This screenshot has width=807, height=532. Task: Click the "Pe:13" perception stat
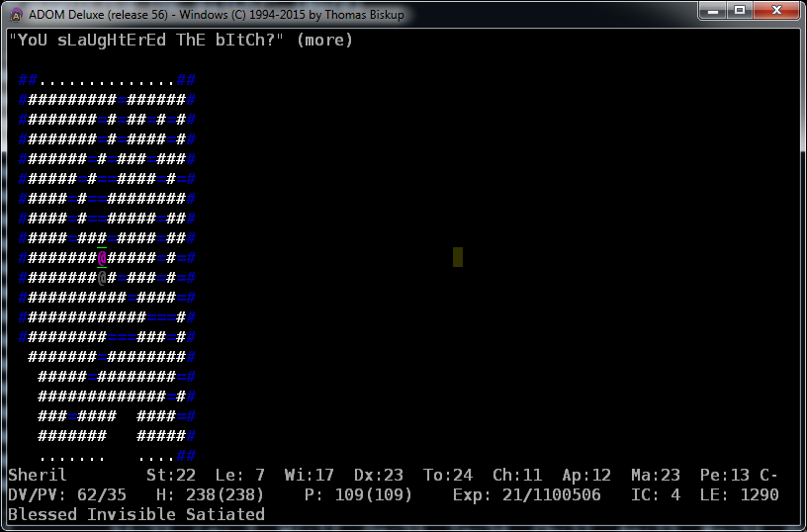tap(725, 475)
